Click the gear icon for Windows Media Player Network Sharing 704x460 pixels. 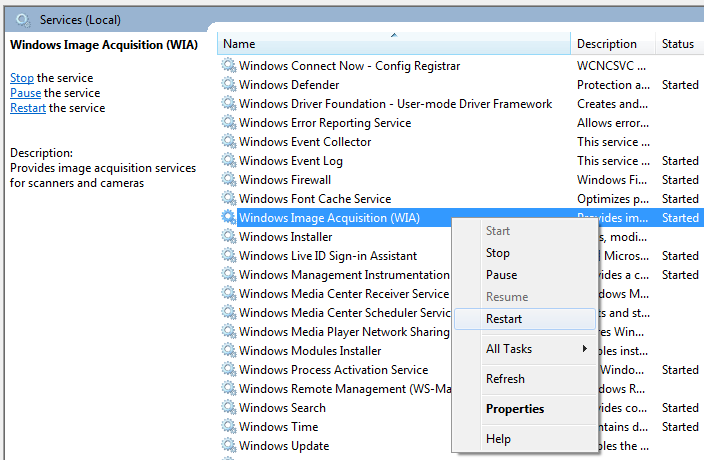click(229, 332)
